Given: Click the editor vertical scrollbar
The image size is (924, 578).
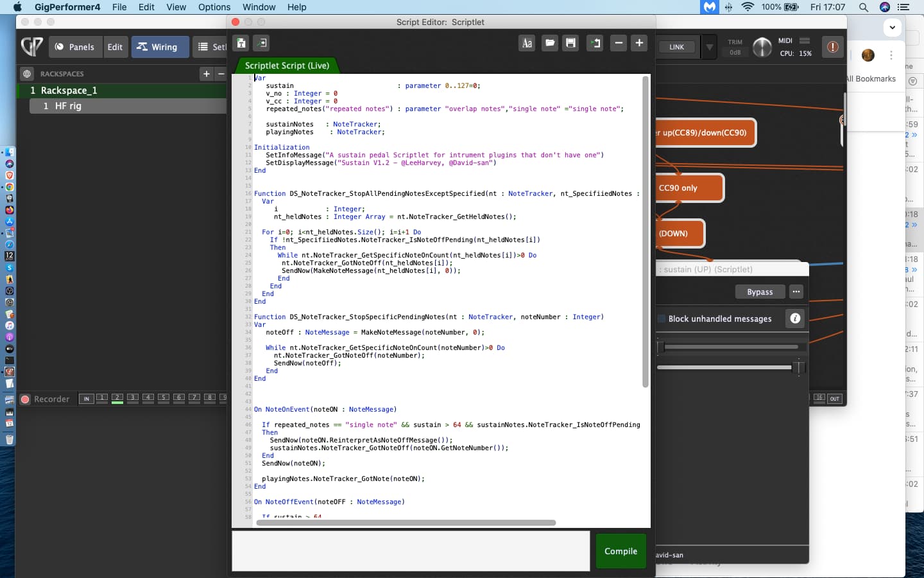Looking at the screenshot, I should coord(645,232).
